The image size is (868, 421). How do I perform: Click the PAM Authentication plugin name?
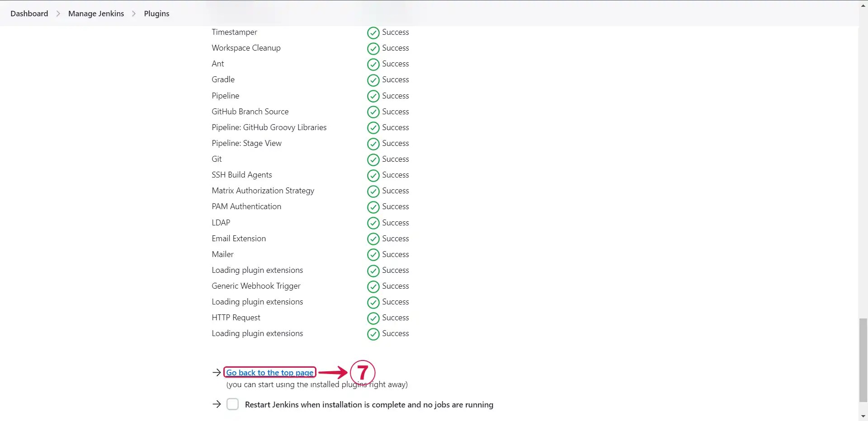(x=246, y=206)
